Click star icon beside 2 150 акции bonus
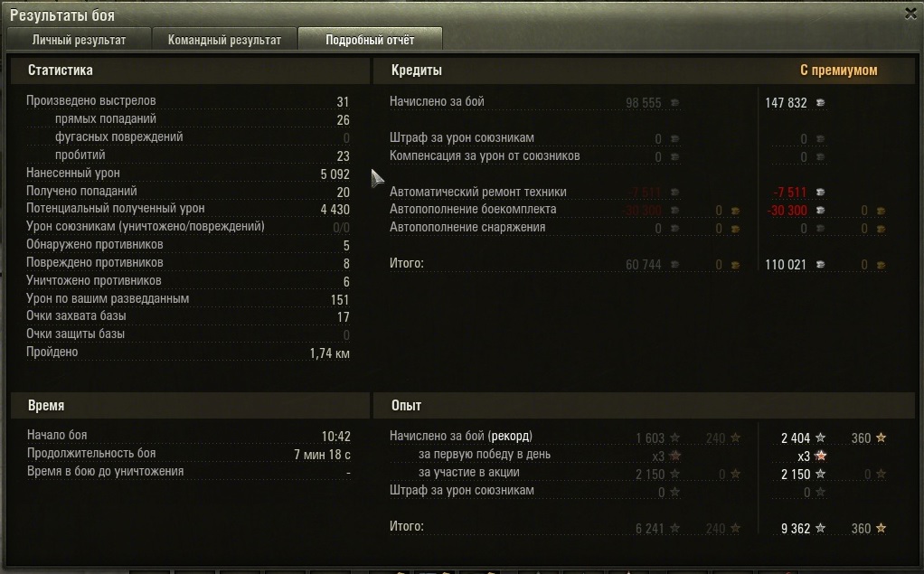 (820, 474)
